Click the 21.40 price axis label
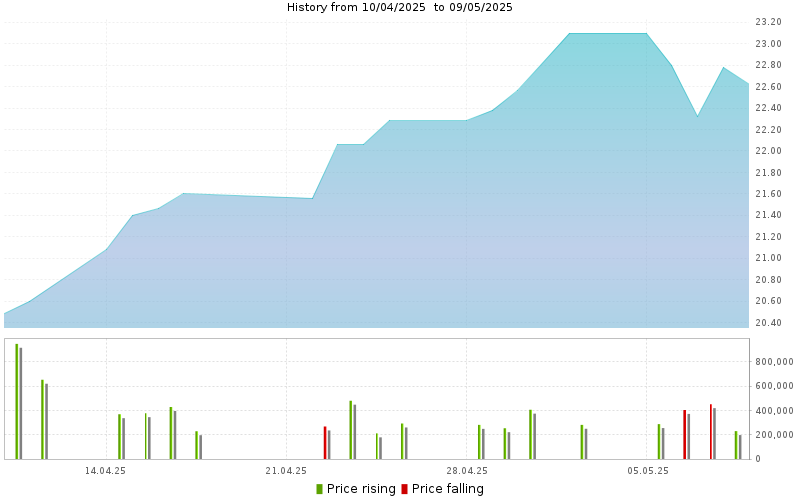The width and height of the screenshot is (800, 500). 768,215
